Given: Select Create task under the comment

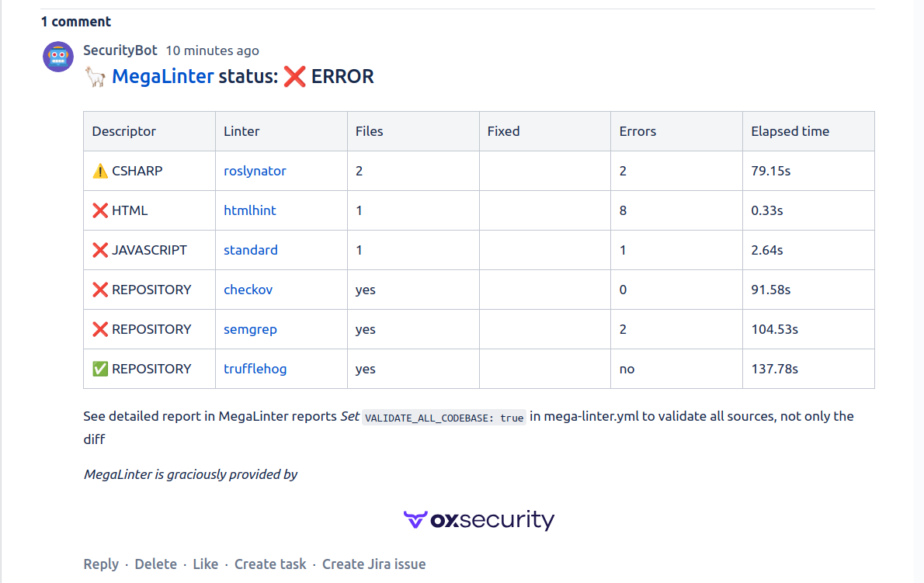Looking at the screenshot, I should click(270, 564).
